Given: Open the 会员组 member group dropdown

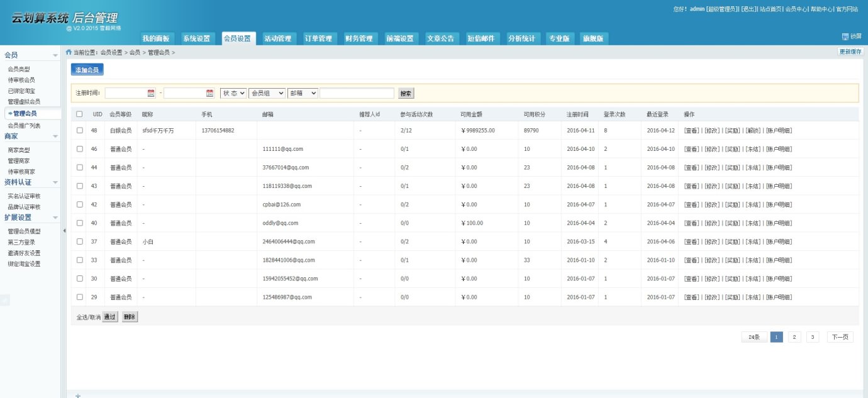Looking at the screenshot, I should (267, 93).
